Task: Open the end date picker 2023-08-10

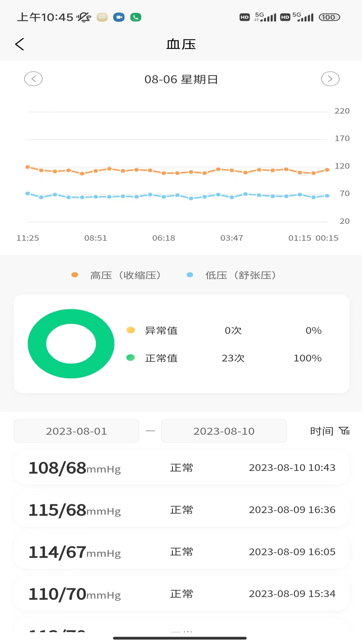Action: (224, 431)
